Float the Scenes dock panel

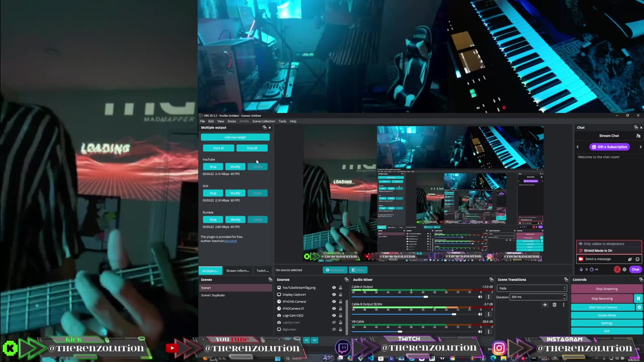pos(270,280)
